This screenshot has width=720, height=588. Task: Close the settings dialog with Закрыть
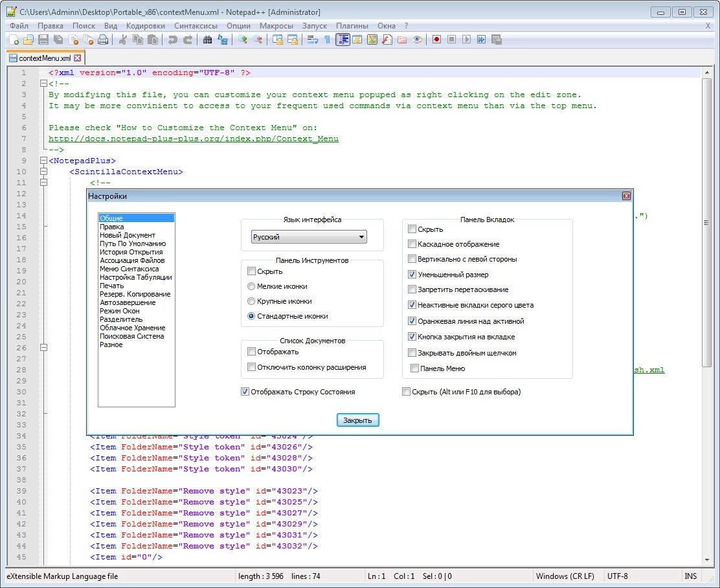tap(357, 420)
